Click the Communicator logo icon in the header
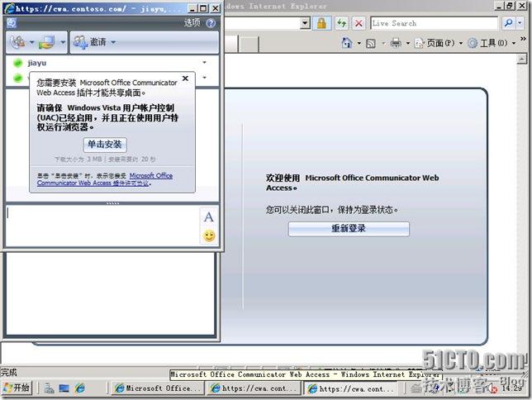The image size is (532, 400). [12, 23]
